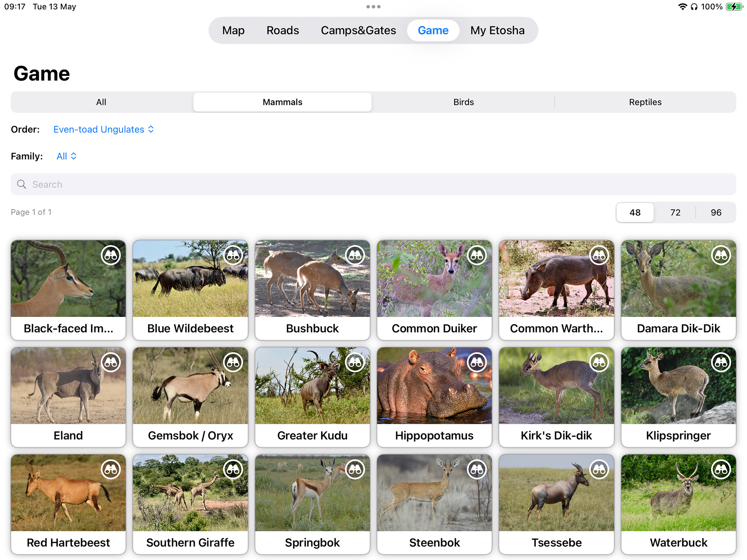Open the Springbok entry

(x=312, y=504)
